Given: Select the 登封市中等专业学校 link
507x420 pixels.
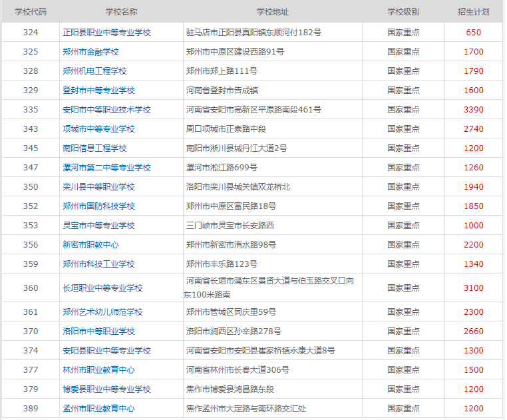Looking at the screenshot, I should pyautogui.click(x=98, y=91).
